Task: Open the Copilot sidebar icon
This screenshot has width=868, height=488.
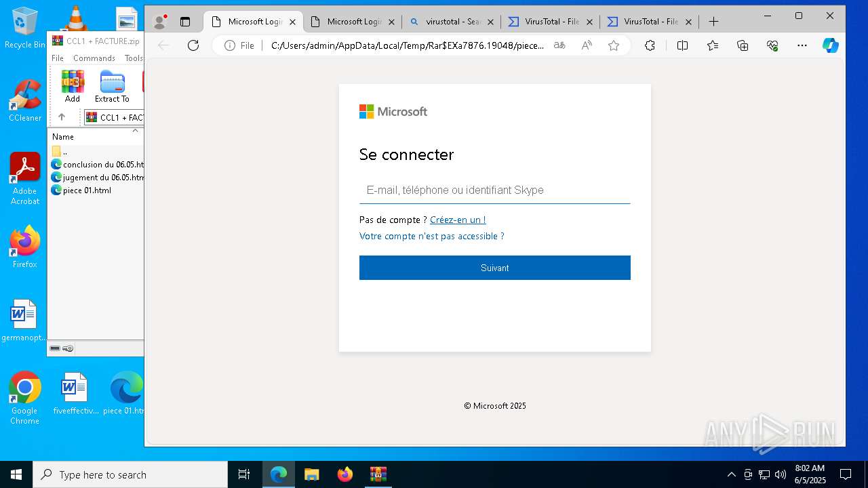Action: coord(831,45)
